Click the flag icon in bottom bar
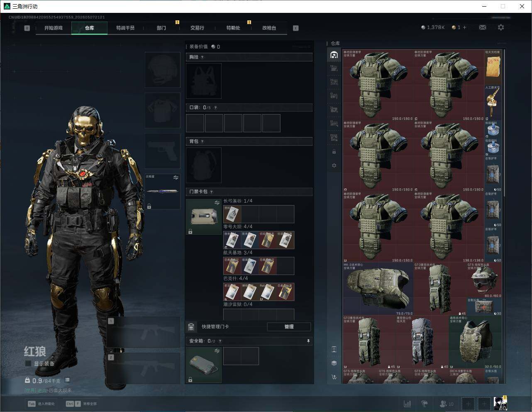 [425, 403]
